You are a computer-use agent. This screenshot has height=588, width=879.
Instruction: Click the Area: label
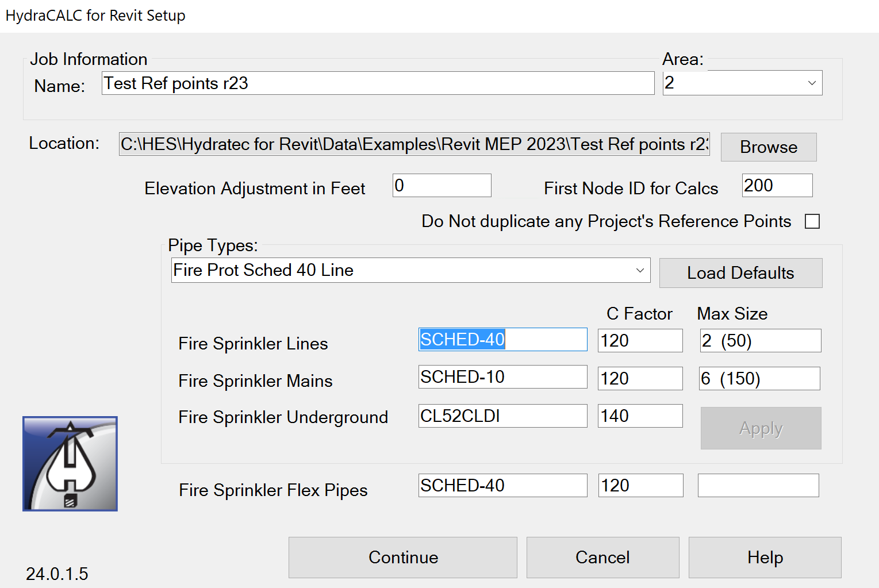(683, 59)
